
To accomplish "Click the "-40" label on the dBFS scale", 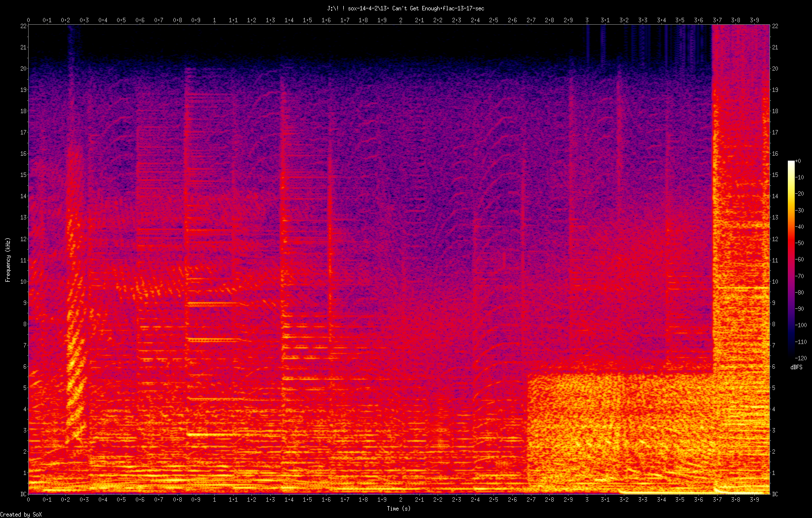I will click(800, 227).
